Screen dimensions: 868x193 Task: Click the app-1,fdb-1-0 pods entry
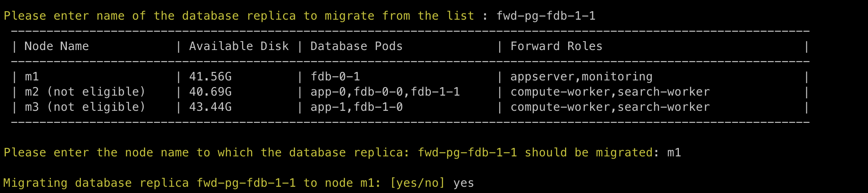click(x=356, y=107)
